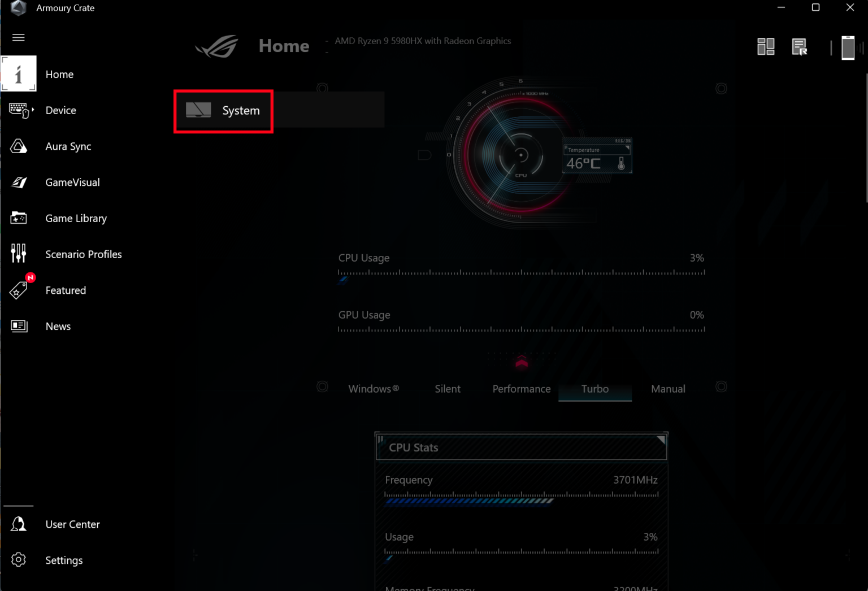The height and width of the screenshot is (591, 868).
Task: Click the device battery indicator top right
Action: click(x=848, y=47)
